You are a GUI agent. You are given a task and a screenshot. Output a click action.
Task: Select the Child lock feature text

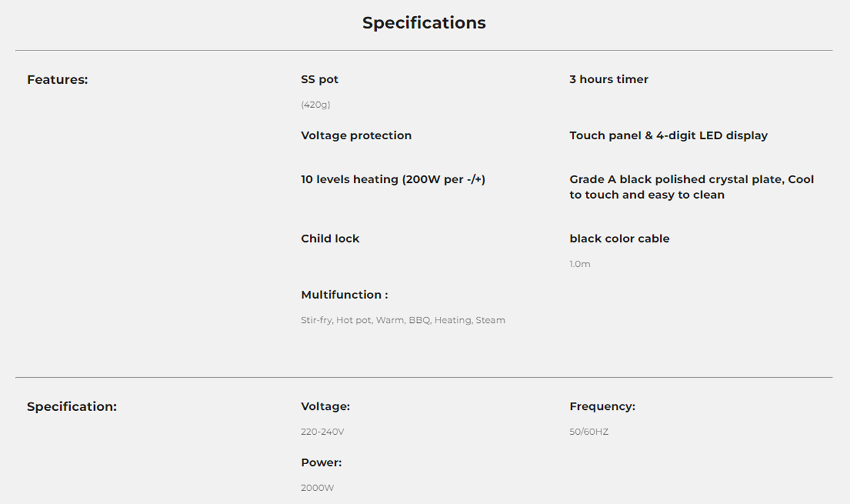[x=330, y=239]
